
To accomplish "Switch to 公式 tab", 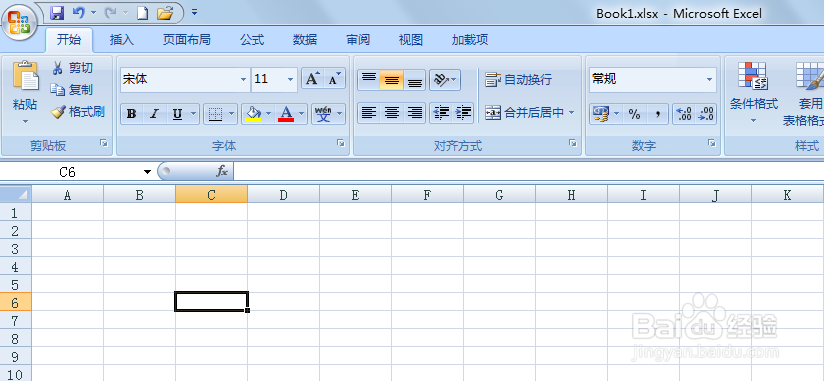I will click(252, 40).
